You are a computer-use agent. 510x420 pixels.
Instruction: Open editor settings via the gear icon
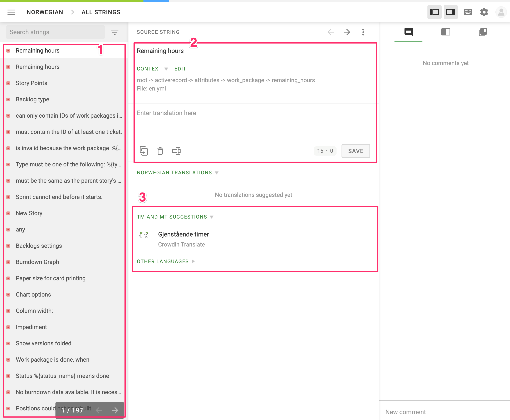[x=484, y=12]
